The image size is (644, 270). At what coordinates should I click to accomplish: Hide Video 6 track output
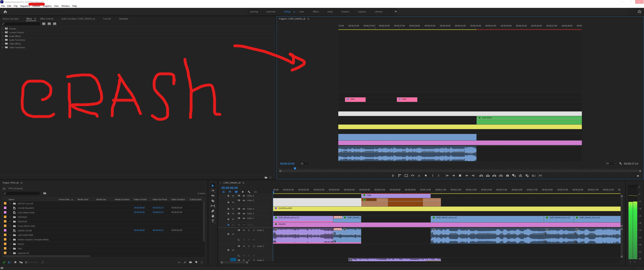coord(244,196)
